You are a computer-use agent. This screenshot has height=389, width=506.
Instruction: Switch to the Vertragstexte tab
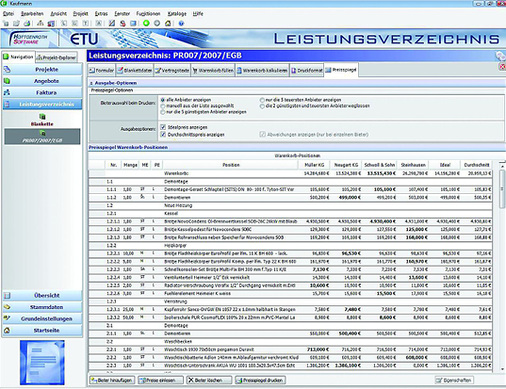(172, 70)
